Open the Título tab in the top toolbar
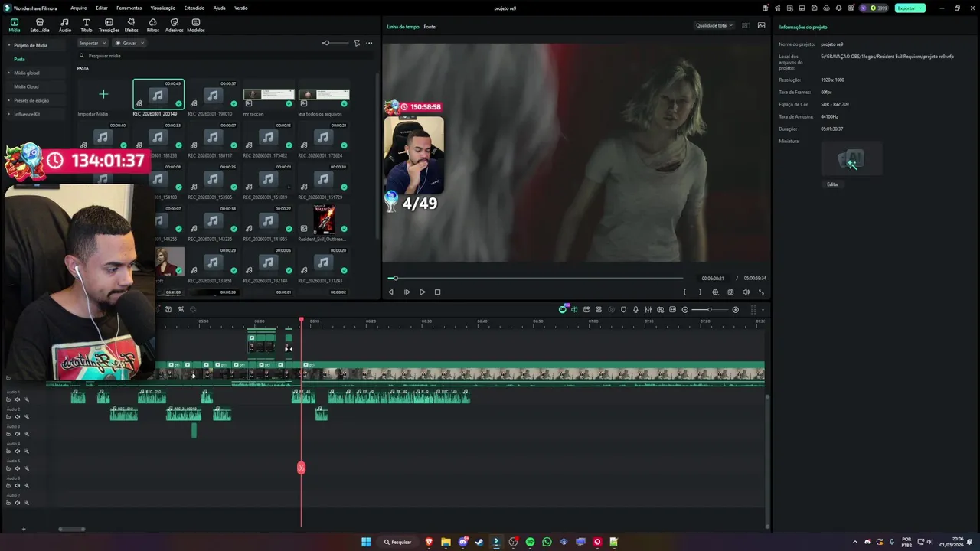The width and height of the screenshot is (980, 551). pos(86,25)
